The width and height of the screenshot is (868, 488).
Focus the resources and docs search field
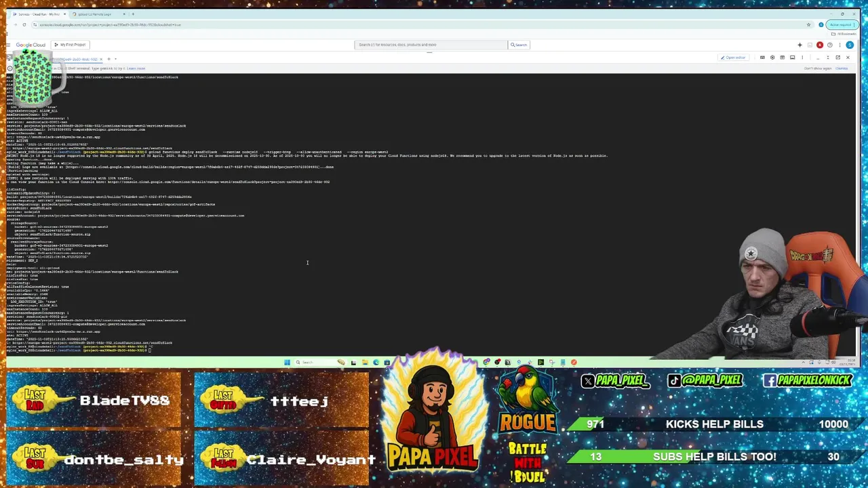[431, 45]
